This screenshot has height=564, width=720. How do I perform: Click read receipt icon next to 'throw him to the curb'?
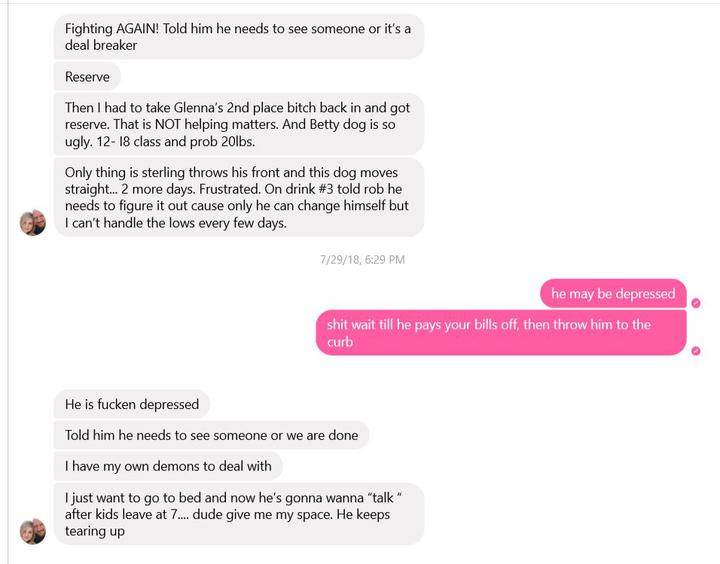pyautogui.click(x=696, y=351)
